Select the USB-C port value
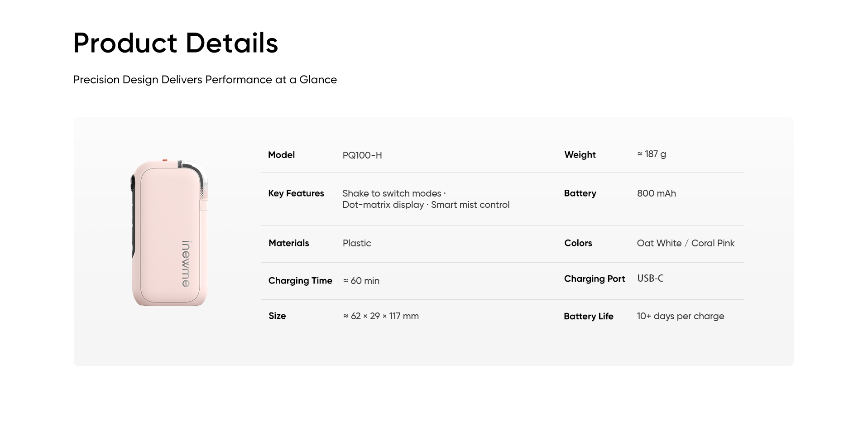Screen dimensions: 868x442 (x=650, y=279)
